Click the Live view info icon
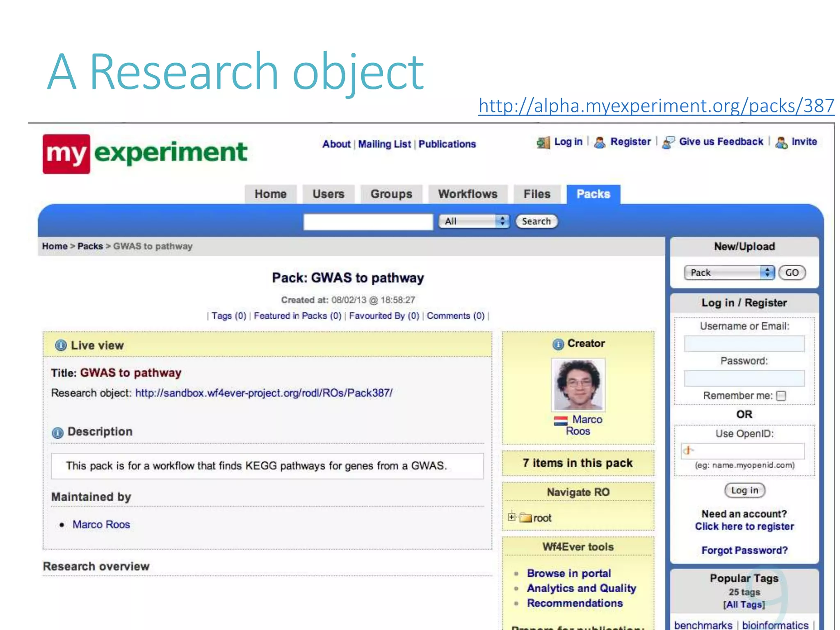Screen dimensions: 840x630 pyautogui.click(x=61, y=345)
